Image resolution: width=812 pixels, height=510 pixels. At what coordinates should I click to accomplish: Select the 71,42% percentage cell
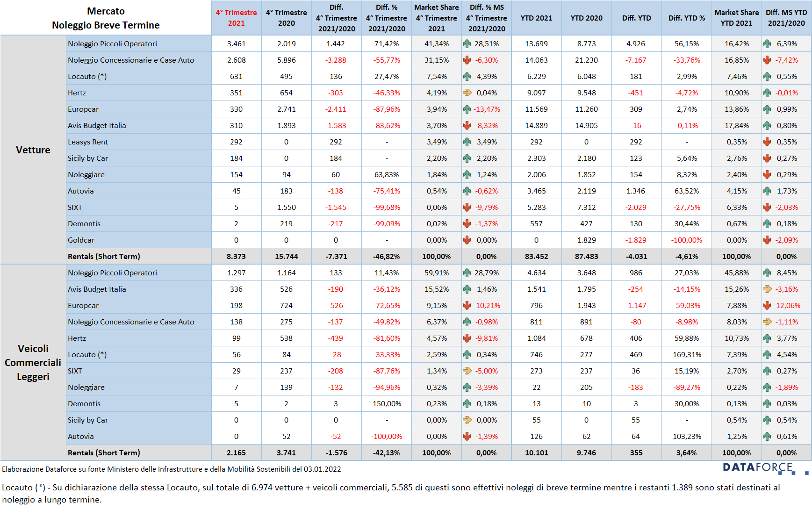386,44
